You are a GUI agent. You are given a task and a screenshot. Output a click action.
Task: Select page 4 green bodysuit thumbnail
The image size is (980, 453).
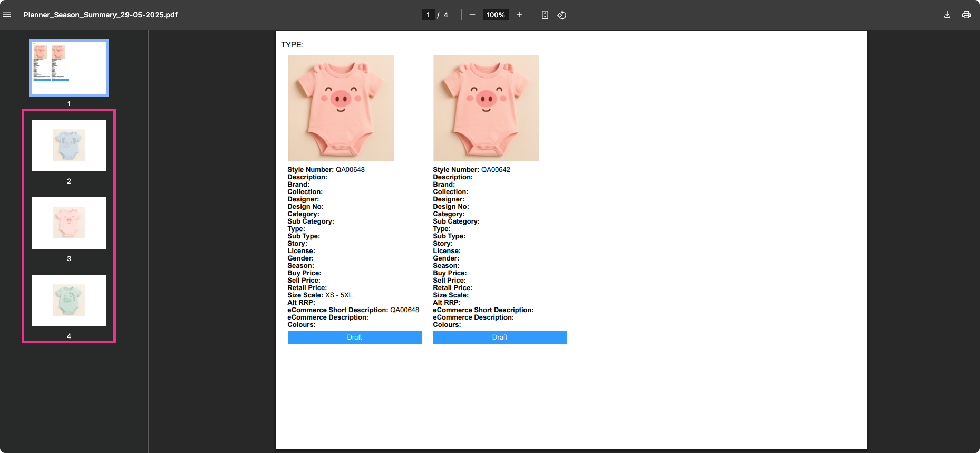tap(69, 301)
